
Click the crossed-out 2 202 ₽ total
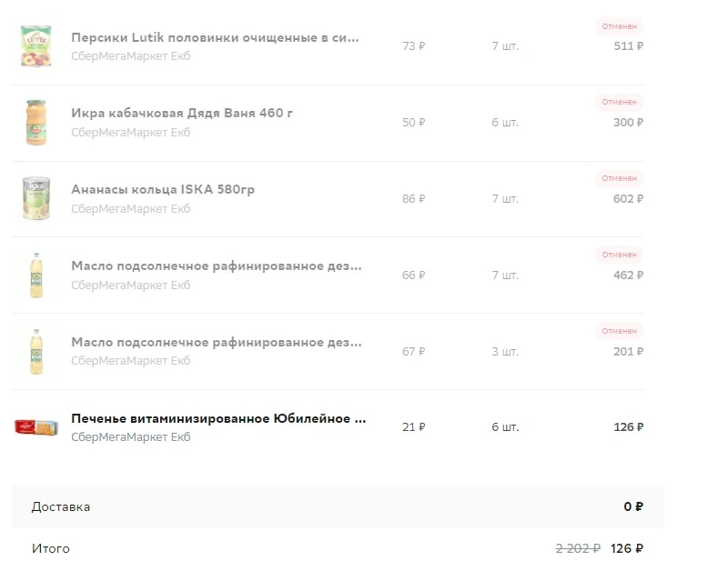(578, 549)
